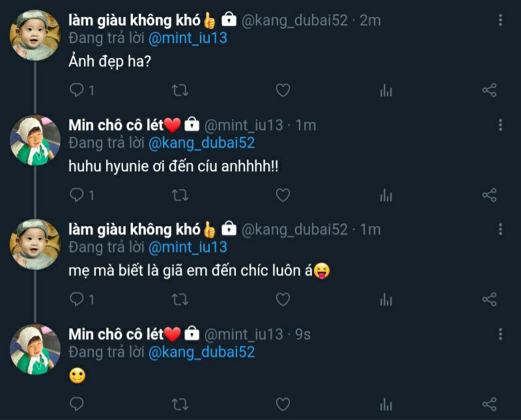This screenshot has height=420, width=521.
Task: Reply to the smiley emoji tweet
Action: [x=77, y=404]
